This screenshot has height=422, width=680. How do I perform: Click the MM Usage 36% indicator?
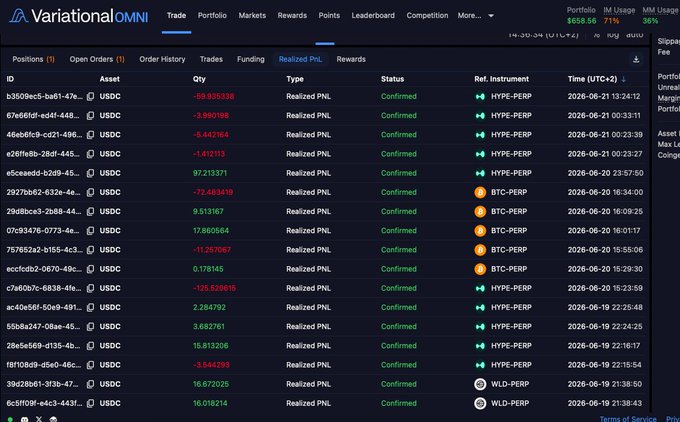650,20
